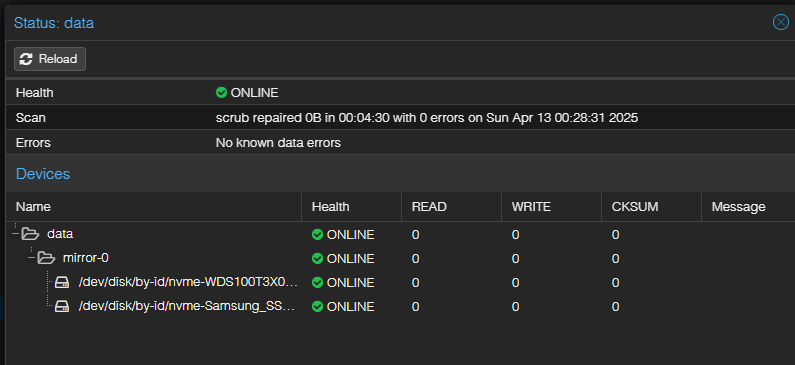Collapse the mirror-0 tree node
This screenshot has width=795, height=365.
31,259
